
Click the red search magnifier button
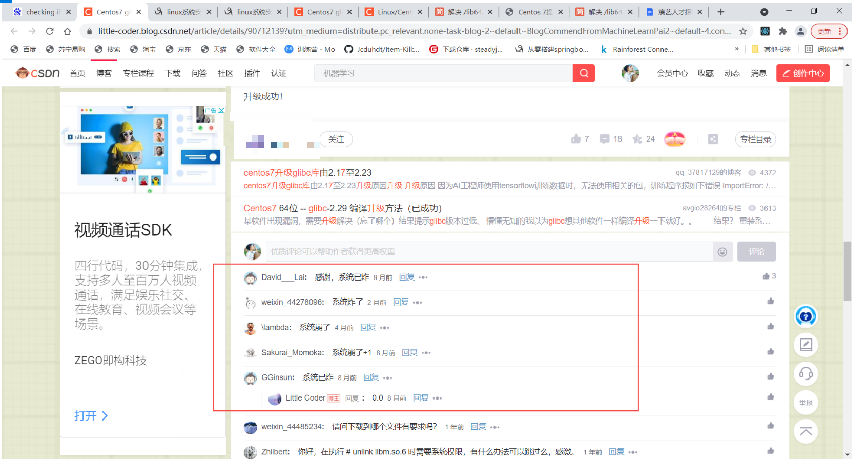584,73
